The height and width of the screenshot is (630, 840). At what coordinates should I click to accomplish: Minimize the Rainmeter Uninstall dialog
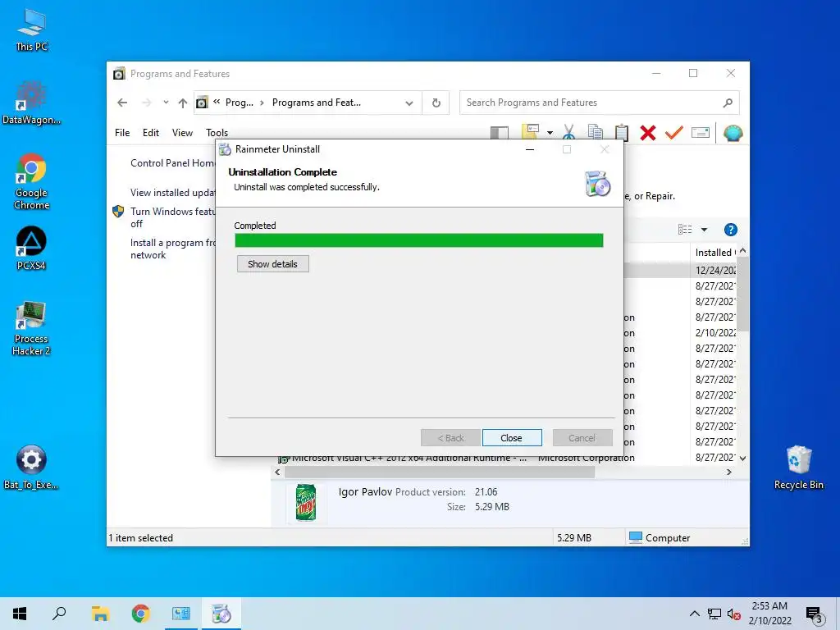(530, 149)
